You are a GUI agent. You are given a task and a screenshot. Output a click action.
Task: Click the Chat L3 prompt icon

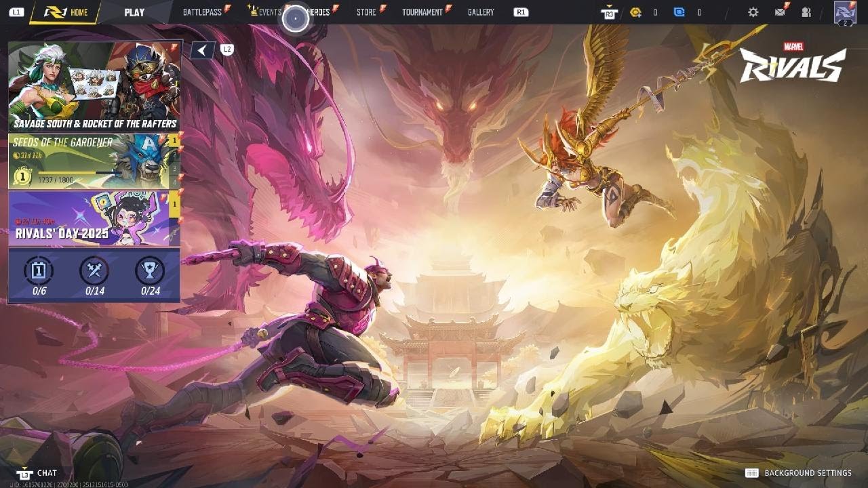[x=25, y=474]
